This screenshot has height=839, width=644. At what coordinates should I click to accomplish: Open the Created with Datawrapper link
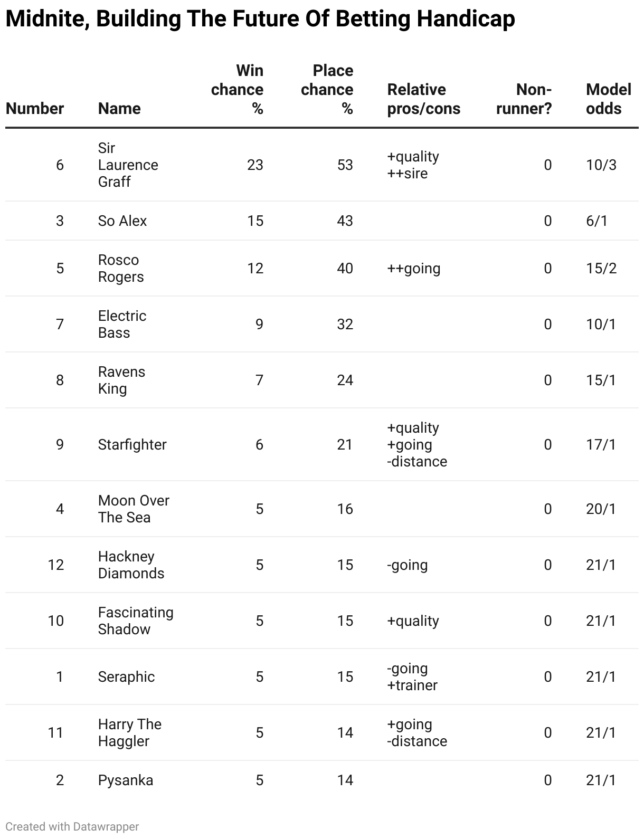72,826
